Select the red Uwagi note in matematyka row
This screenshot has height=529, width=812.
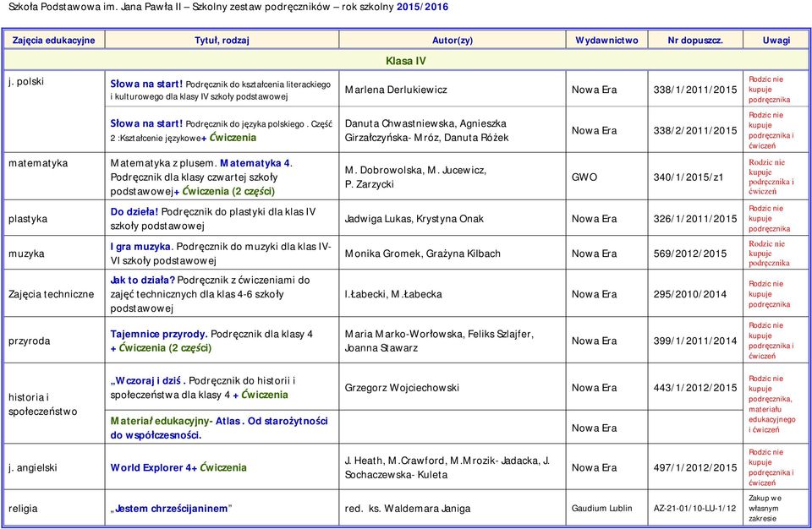771,177
